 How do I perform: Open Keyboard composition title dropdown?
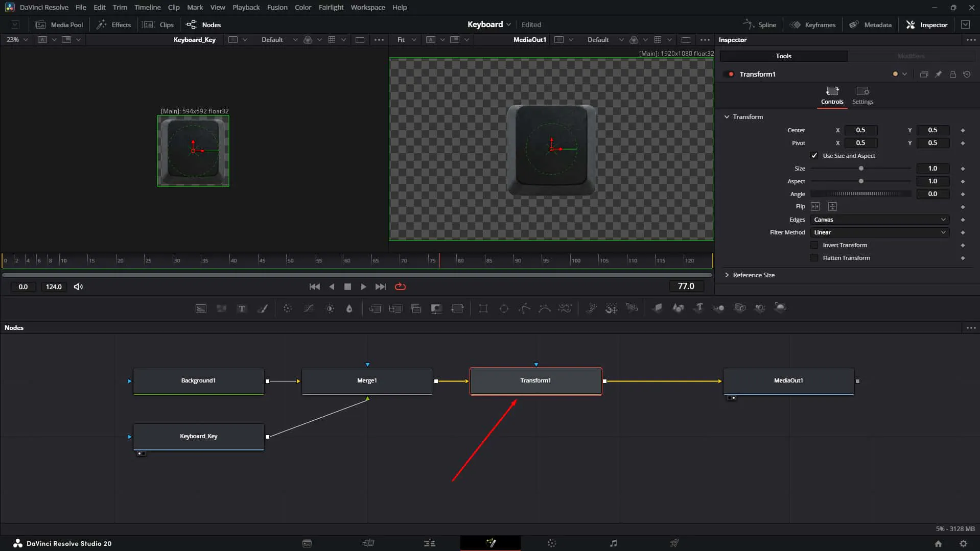(x=489, y=25)
